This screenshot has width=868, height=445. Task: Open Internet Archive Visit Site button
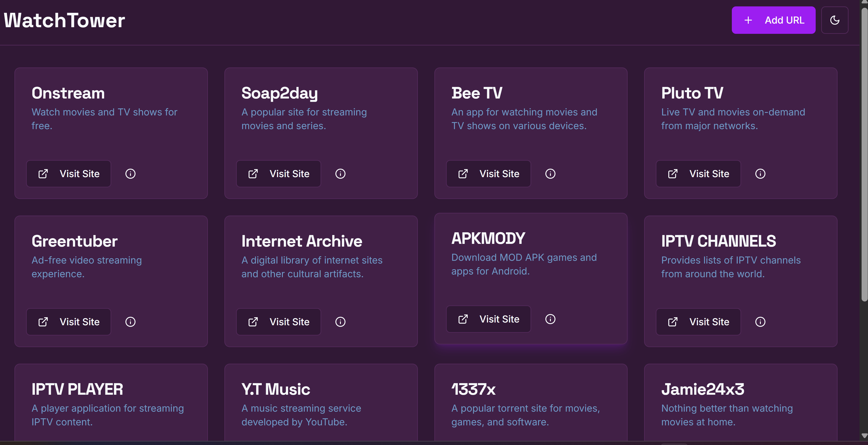pos(279,322)
